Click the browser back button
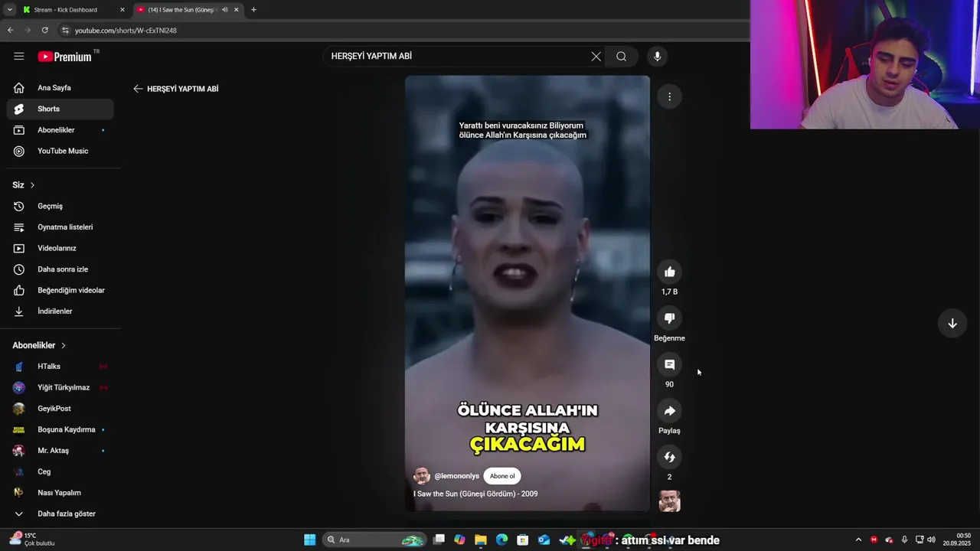The width and height of the screenshot is (980, 551). click(10, 30)
